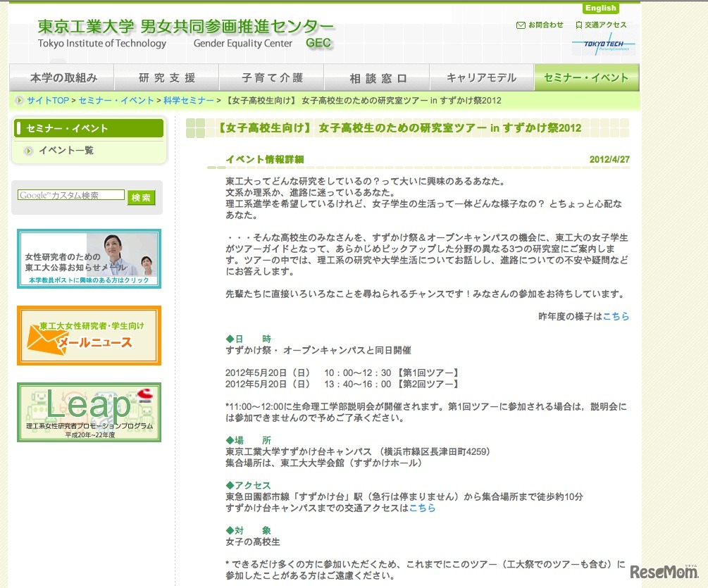Screen dimensions: 708x588
Task: Click the ◆場所 section heading
Action: tap(249, 440)
